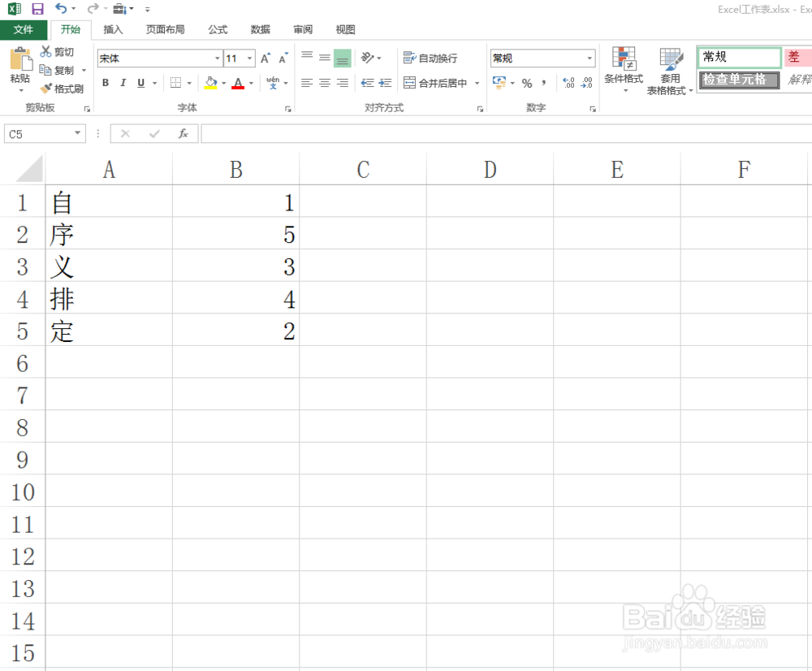Click the cell borders icon
The width and height of the screenshot is (812, 671).
coord(176,83)
